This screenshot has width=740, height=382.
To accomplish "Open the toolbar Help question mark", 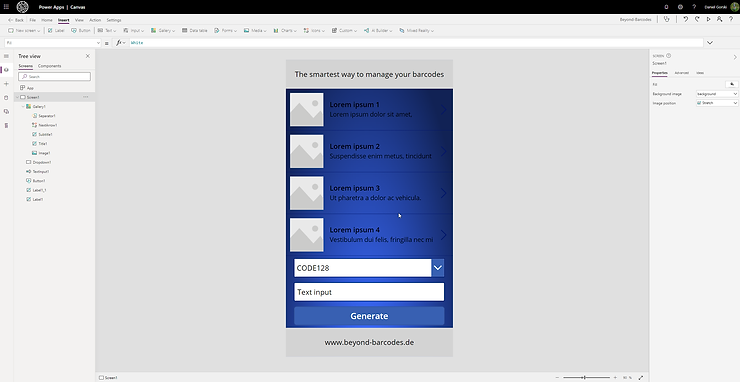I will [731, 19].
